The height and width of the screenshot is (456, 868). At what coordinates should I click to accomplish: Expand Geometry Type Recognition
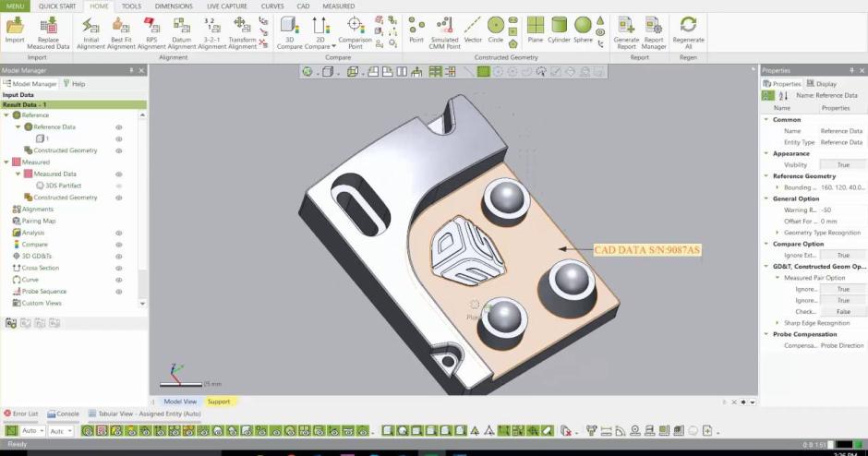778,233
